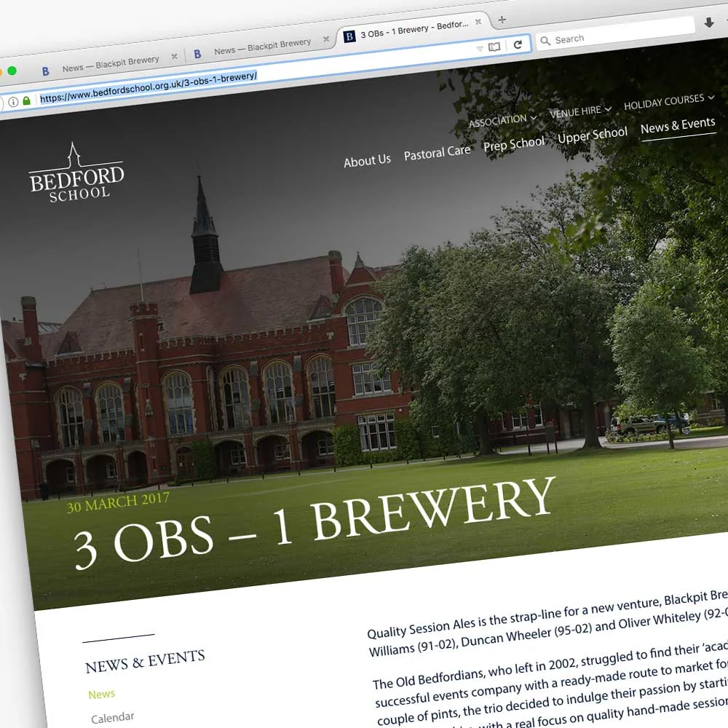This screenshot has height=728, width=728.
Task: Click the magnifier icon in search box
Action: [x=545, y=41]
